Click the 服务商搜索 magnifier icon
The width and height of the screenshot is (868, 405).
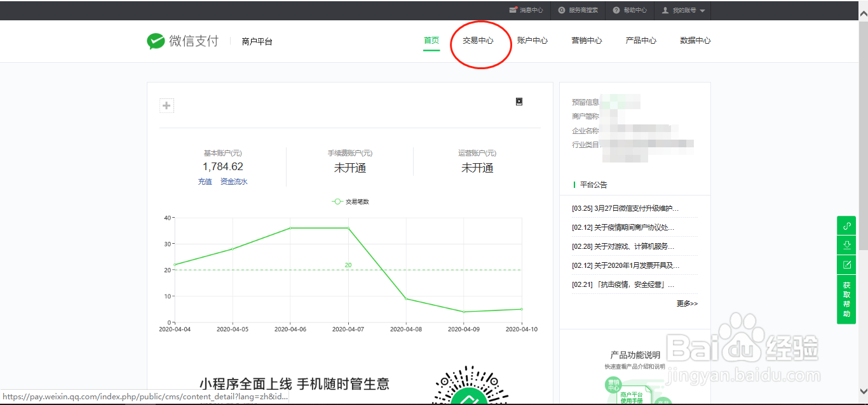562,10
